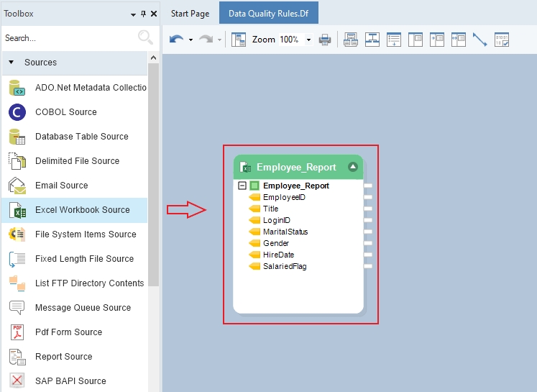Screen dimensions: 537x392
Task: Click the Toolbox Search field
Action: [70, 38]
